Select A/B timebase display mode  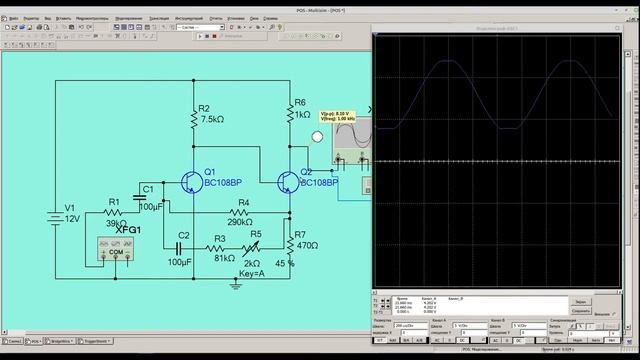point(419,340)
